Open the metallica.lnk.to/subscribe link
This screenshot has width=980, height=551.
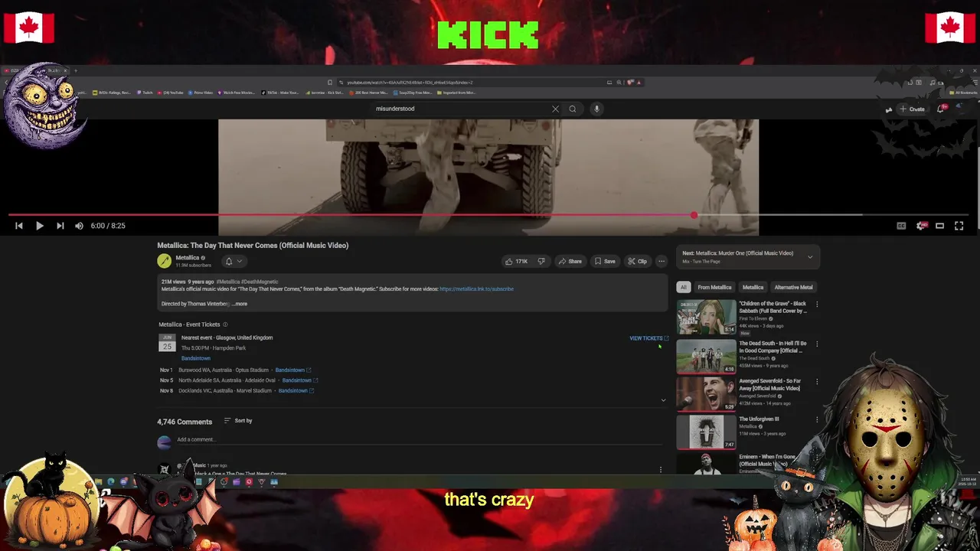pyautogui.click(x=476, y=289)
